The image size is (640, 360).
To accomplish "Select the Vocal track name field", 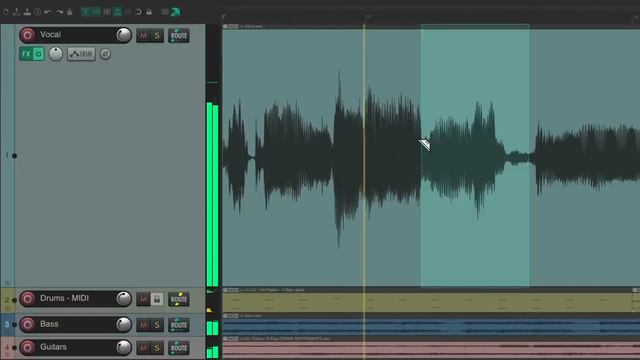I will point(76,35).
